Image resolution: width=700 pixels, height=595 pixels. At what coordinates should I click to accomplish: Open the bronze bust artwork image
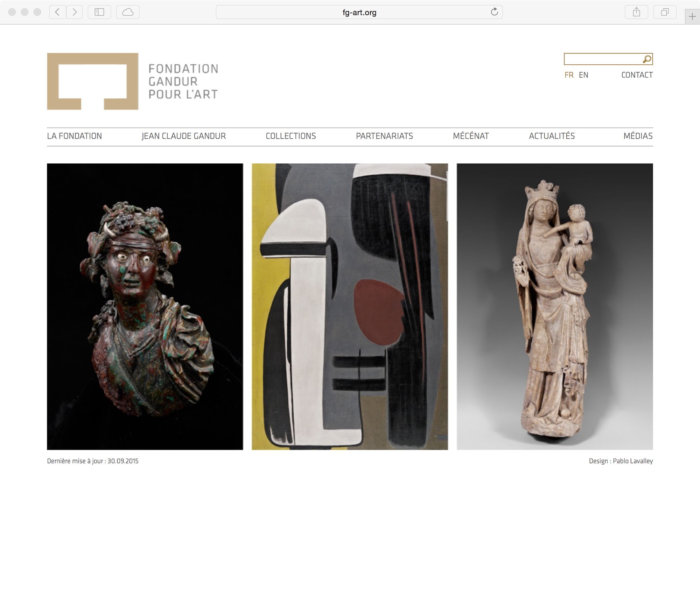[145, 307]
